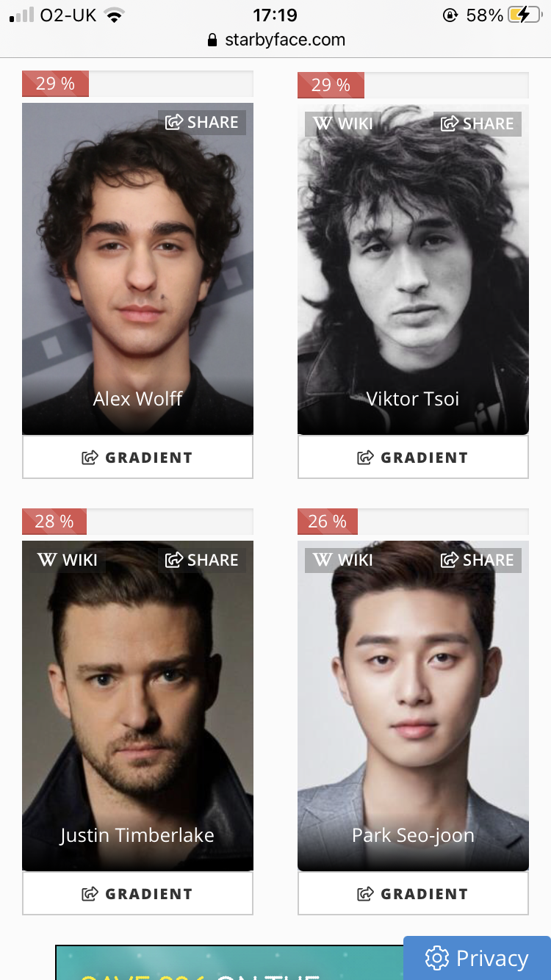This screenshot has width=551, height=980.
Task: Click the Gradient button under Viktor Tsoi
Action: [x=413, y=457]
